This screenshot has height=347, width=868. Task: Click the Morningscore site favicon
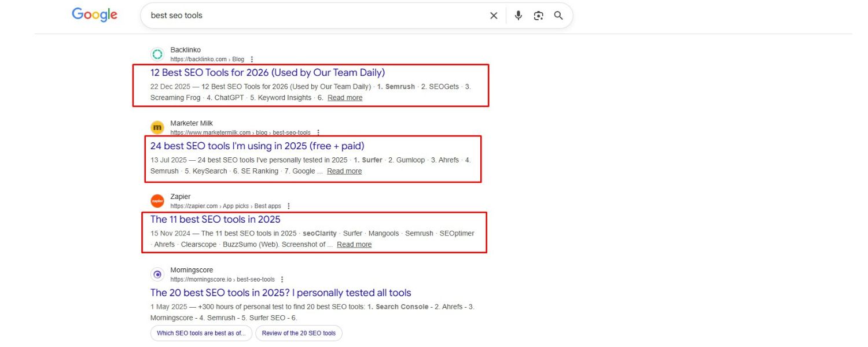[157, 274]
